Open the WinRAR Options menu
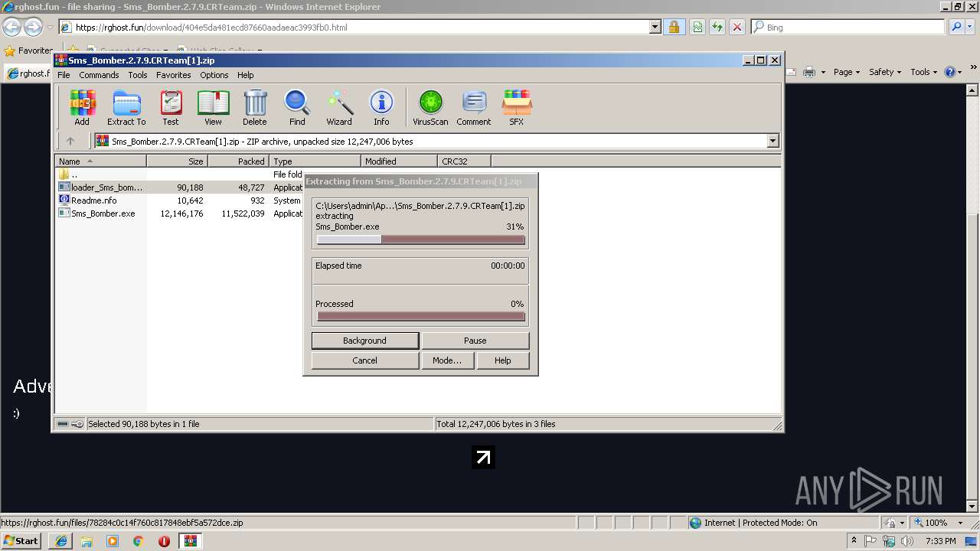 (214, 75)
